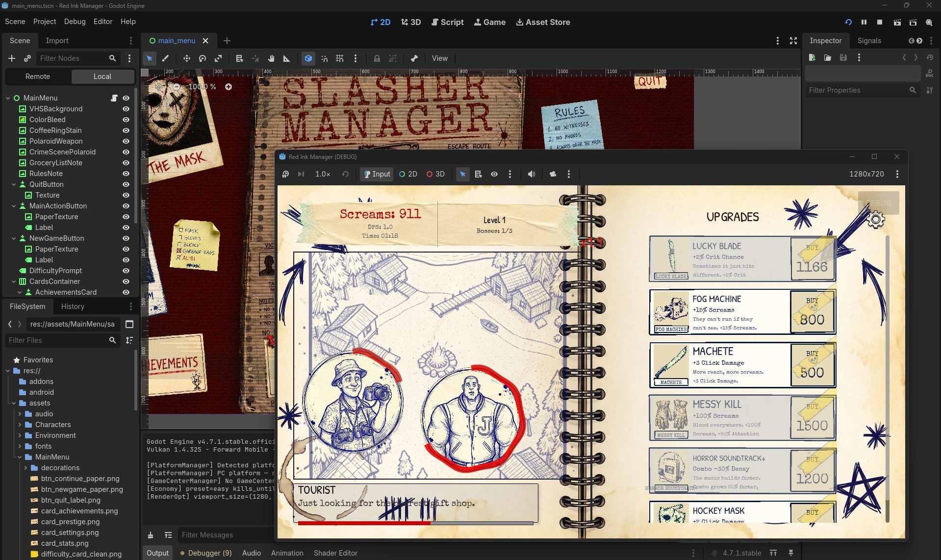
Task: Open the Project menu
Action: (x=45, y=22)
